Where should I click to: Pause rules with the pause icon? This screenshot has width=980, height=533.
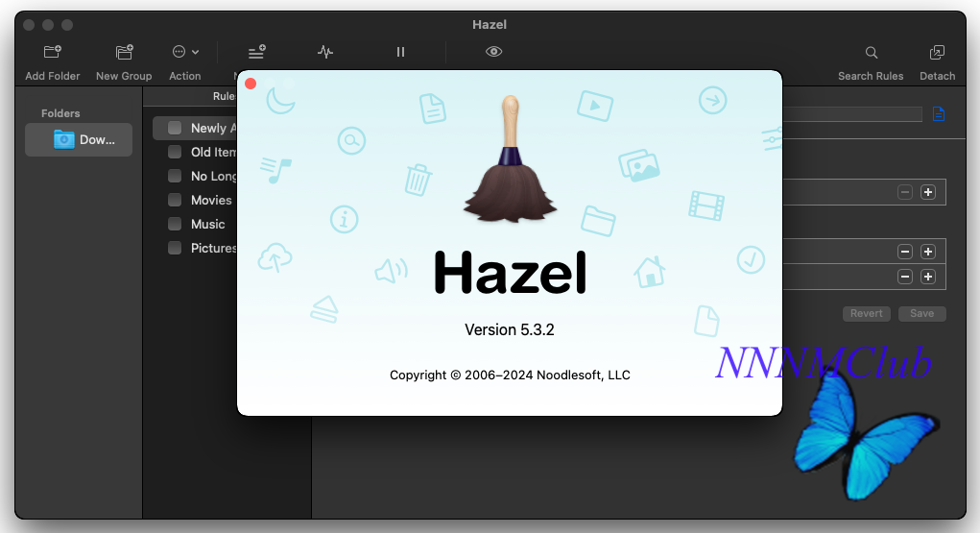400,52
